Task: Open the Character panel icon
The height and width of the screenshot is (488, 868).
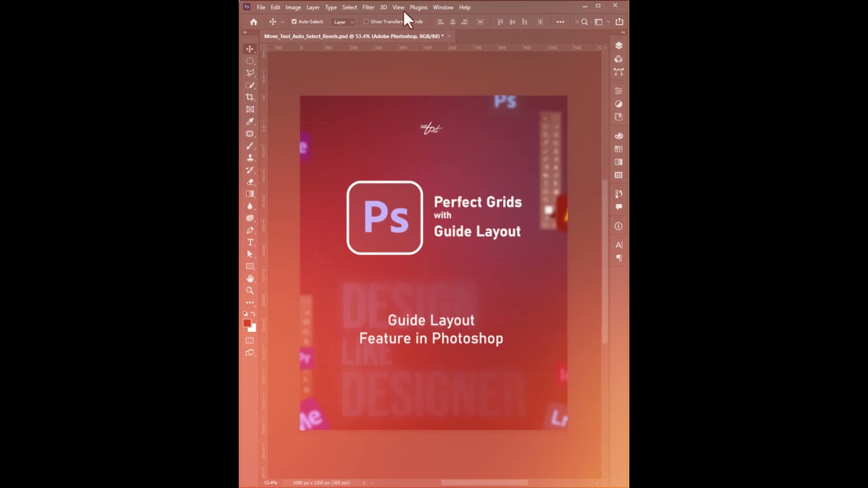Action: 618,245
